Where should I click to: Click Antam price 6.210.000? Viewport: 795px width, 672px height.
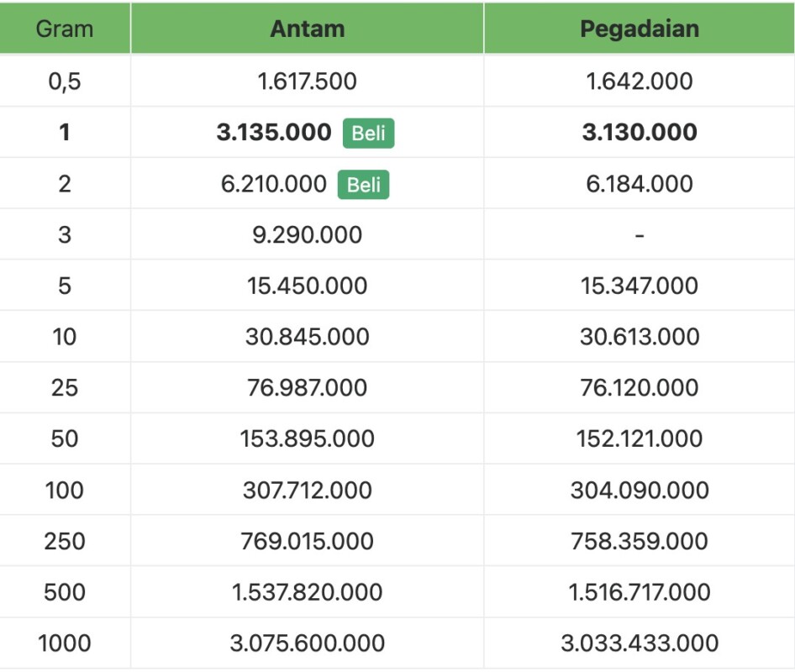[274, 184]
